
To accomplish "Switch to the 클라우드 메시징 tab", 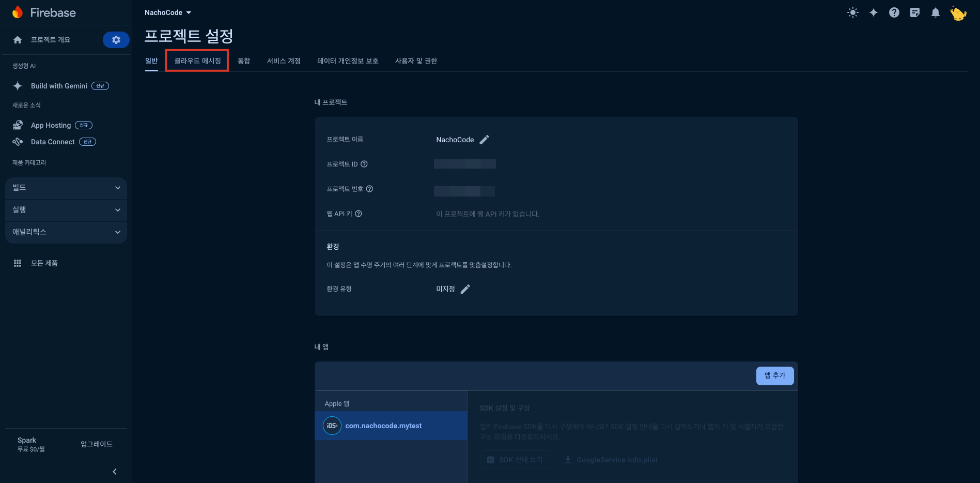I will (x=197, y=61).
